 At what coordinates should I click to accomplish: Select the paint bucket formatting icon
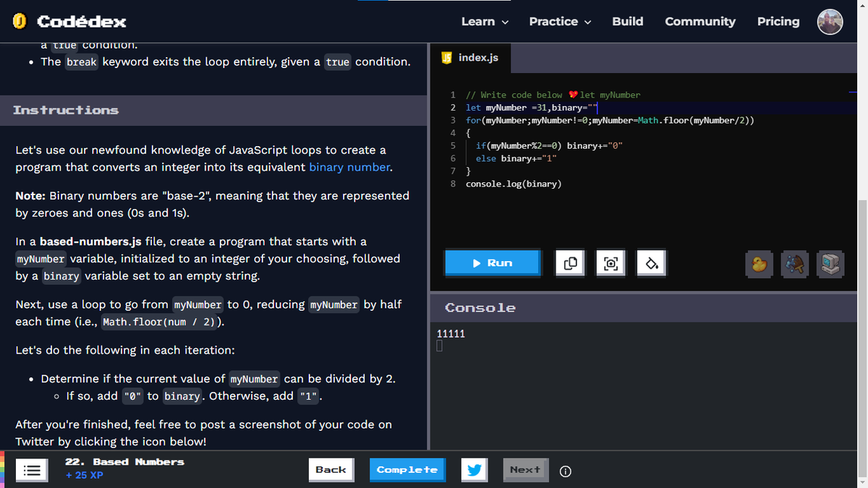650,263
